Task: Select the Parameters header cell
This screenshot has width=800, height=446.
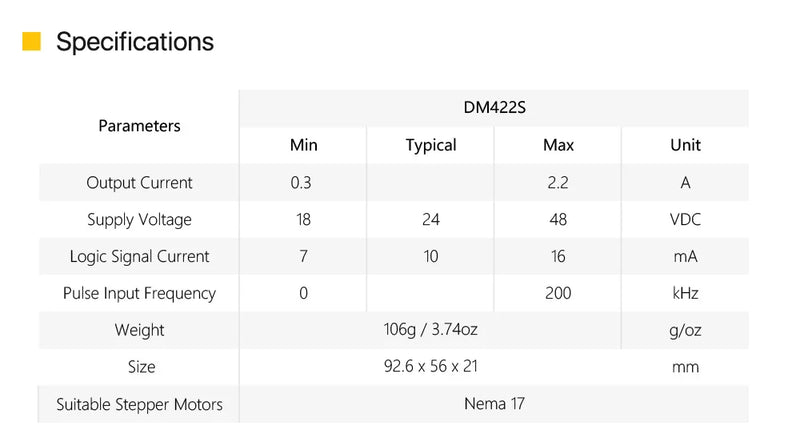Action: pos(139,126)
